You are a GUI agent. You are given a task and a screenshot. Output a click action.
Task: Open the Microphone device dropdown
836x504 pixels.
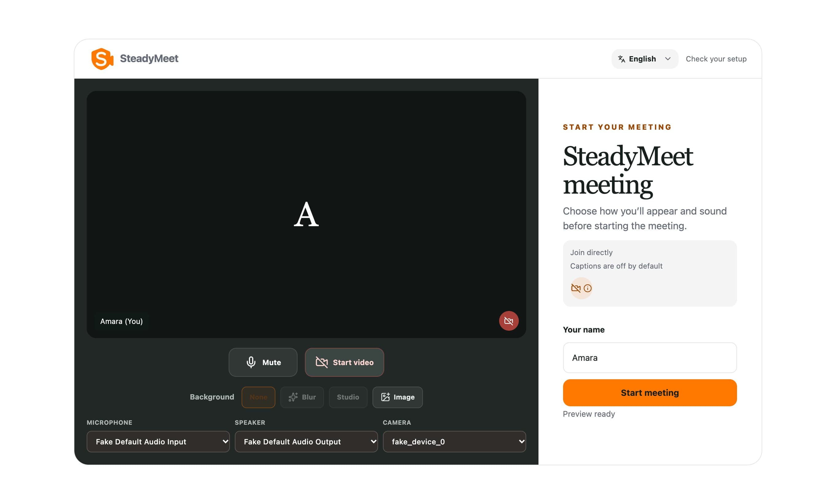click(x=158, y=442)
